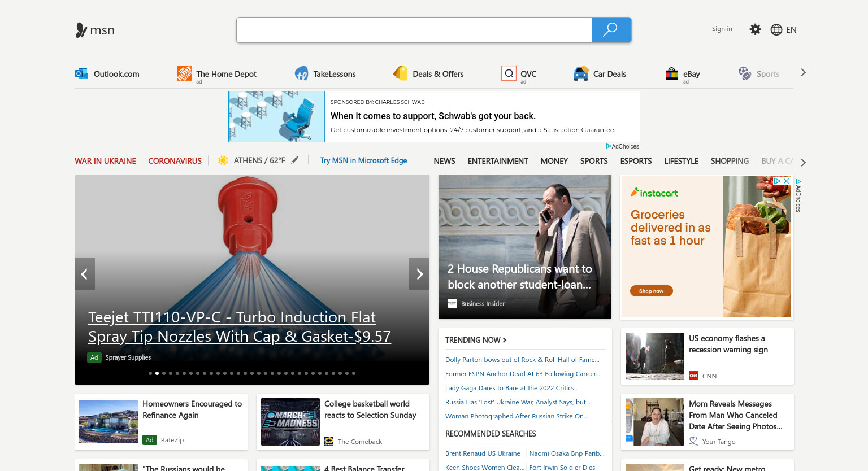Open the CORONAVIRUS tab

pos(175,161)
